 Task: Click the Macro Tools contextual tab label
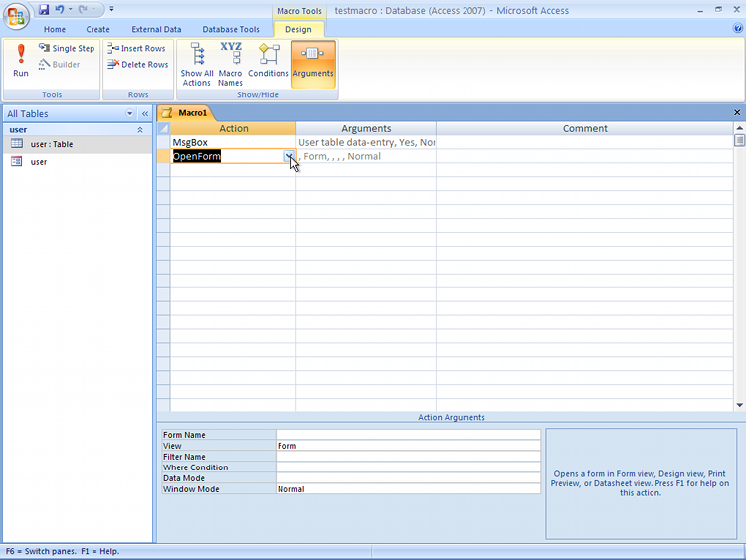[x=299, y=11]
